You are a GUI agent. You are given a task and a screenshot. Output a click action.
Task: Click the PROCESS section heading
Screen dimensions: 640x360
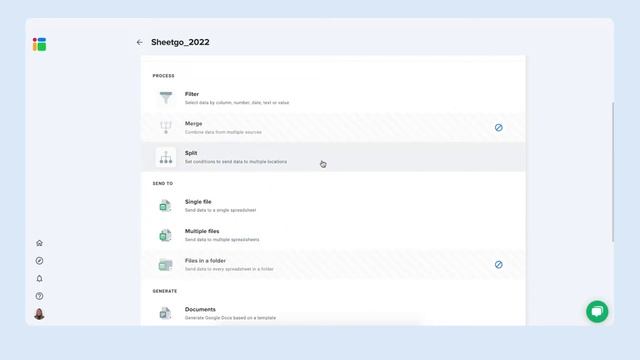pos(163,76)
